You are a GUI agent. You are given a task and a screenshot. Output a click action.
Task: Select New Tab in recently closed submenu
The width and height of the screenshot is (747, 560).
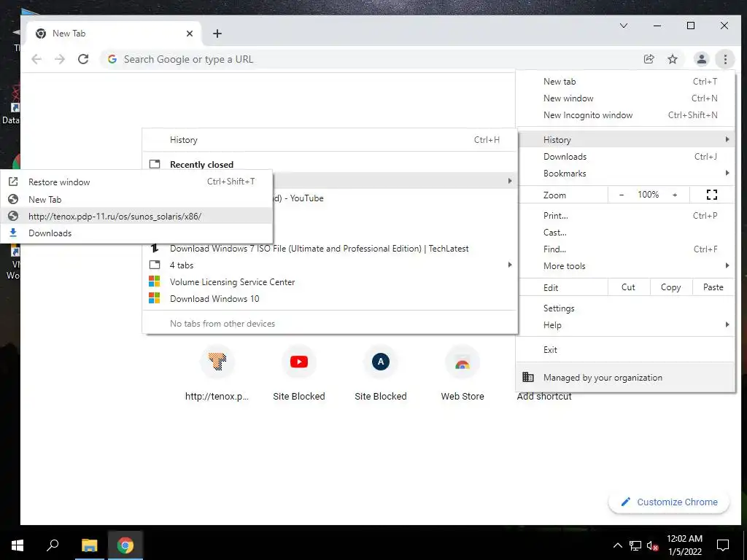click(136, 200)
